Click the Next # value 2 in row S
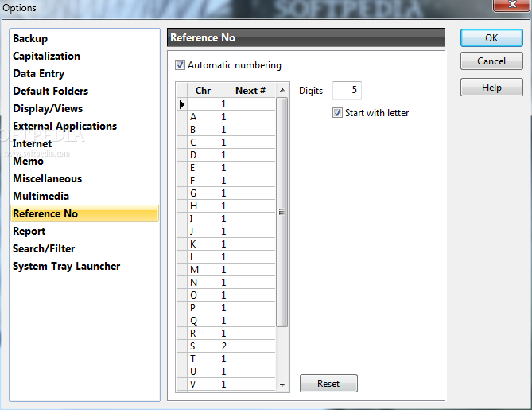Screen dimensions: 532x410 (247, 346)
